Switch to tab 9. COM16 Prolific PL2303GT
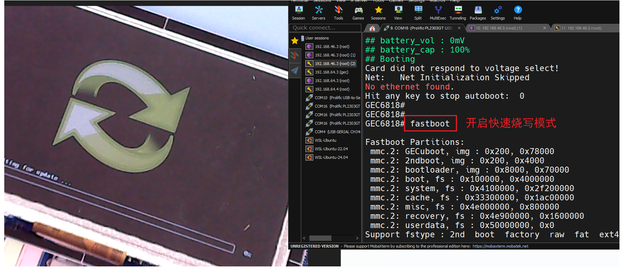644x276 pixels. coord(421,28)
